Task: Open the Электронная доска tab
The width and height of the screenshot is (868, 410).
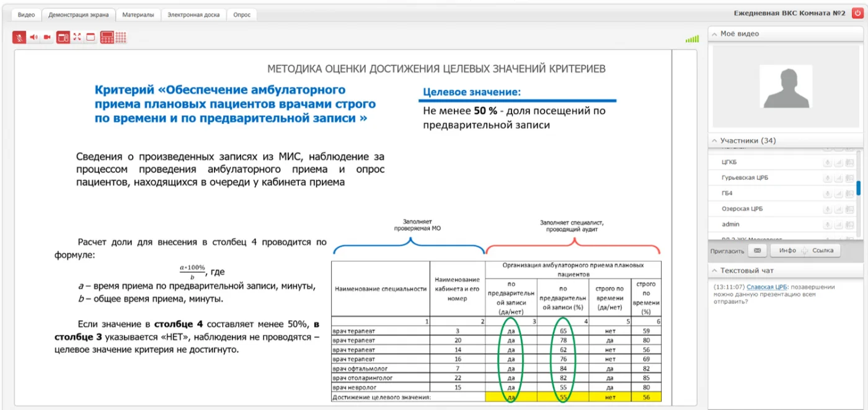Action: point(193,15)
